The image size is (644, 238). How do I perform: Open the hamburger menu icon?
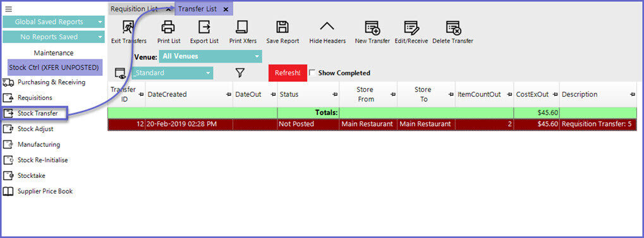click(8, 9)
